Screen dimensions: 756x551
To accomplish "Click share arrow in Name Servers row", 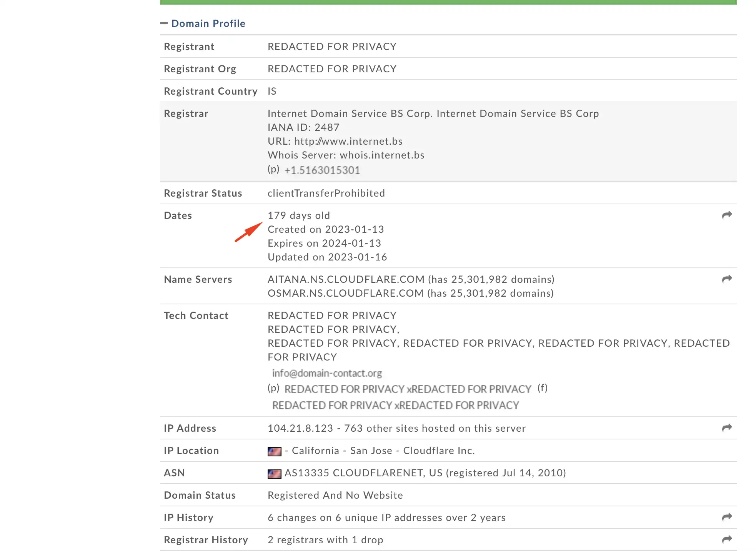I will tap(727, 279).
